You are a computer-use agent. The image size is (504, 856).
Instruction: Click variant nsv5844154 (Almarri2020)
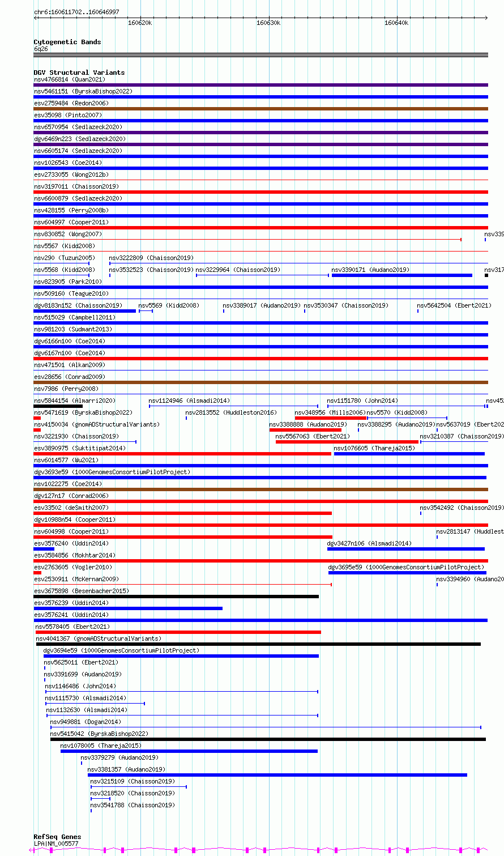point(74,401)
